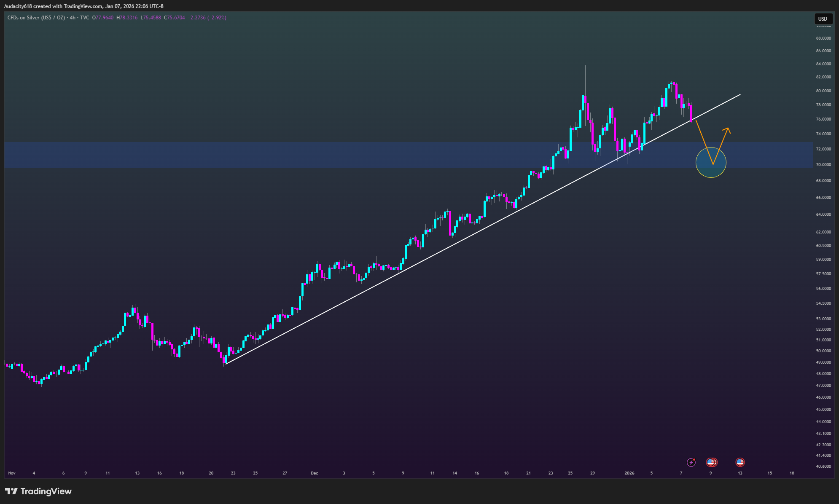Click the CFDs on Silver symbol title
The image size is (839, 504).
tap(36, 18)
